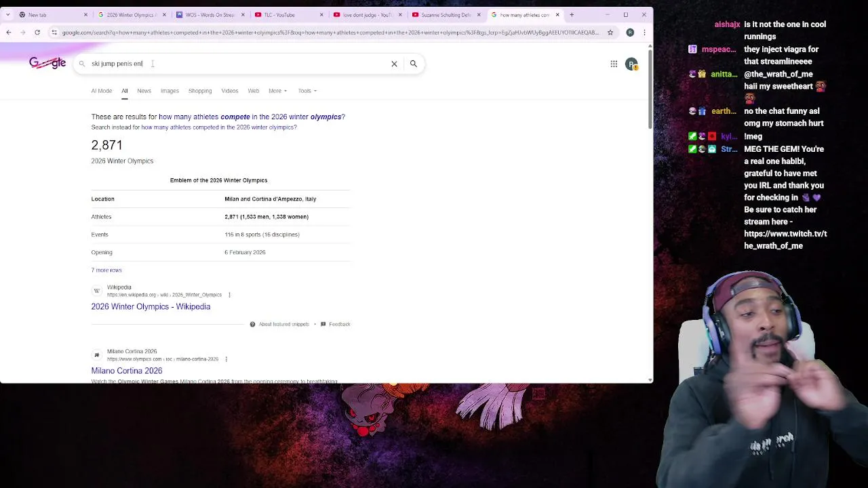This screenshot has height=488, width=868.
Task: Open the Google account avatar
Action: tap(632, 64)
